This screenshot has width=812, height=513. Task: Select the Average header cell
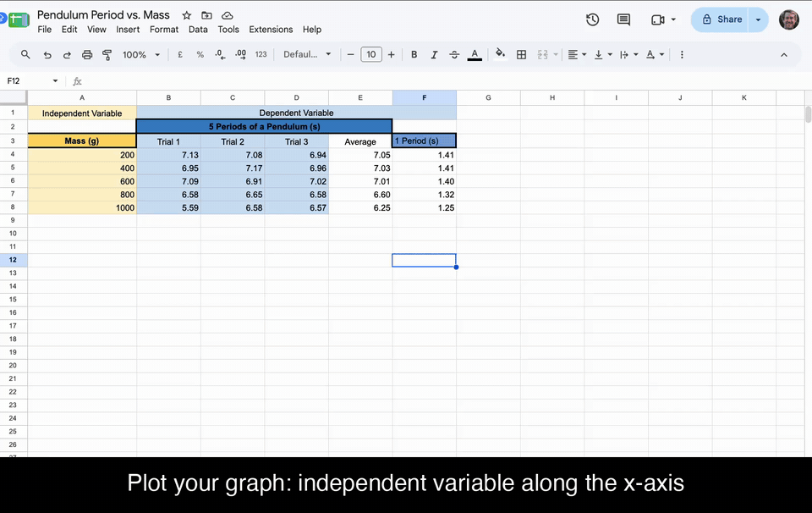360,141
